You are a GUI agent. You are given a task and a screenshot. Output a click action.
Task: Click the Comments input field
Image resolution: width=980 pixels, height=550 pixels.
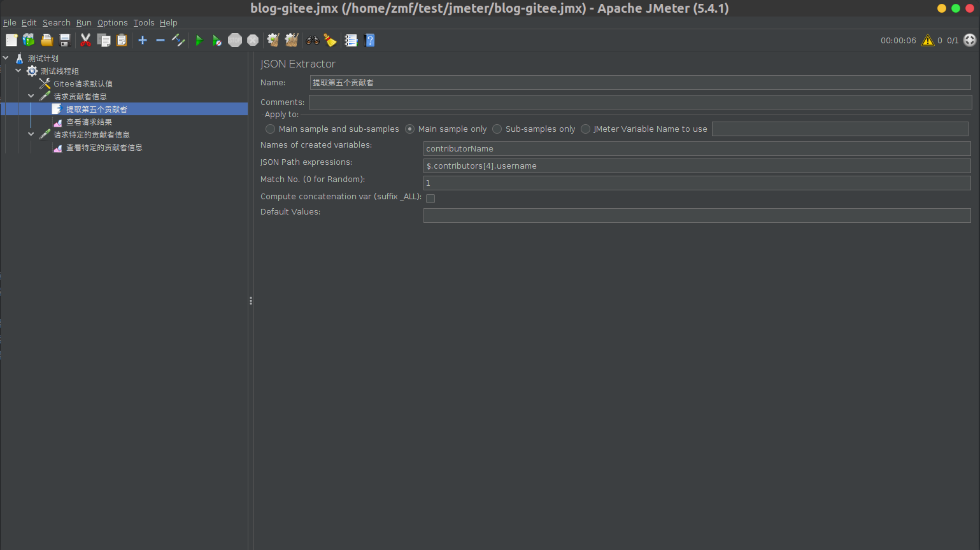(640, 102)
